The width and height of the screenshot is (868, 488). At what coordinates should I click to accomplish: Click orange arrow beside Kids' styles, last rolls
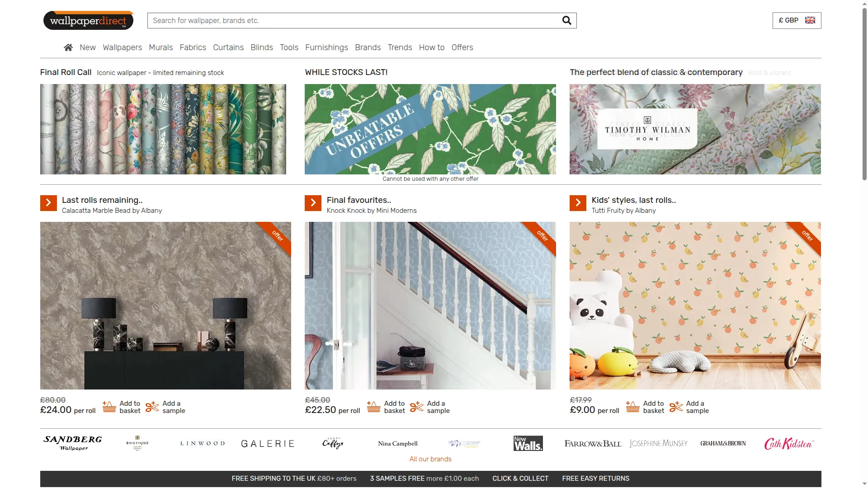(578, 203)
